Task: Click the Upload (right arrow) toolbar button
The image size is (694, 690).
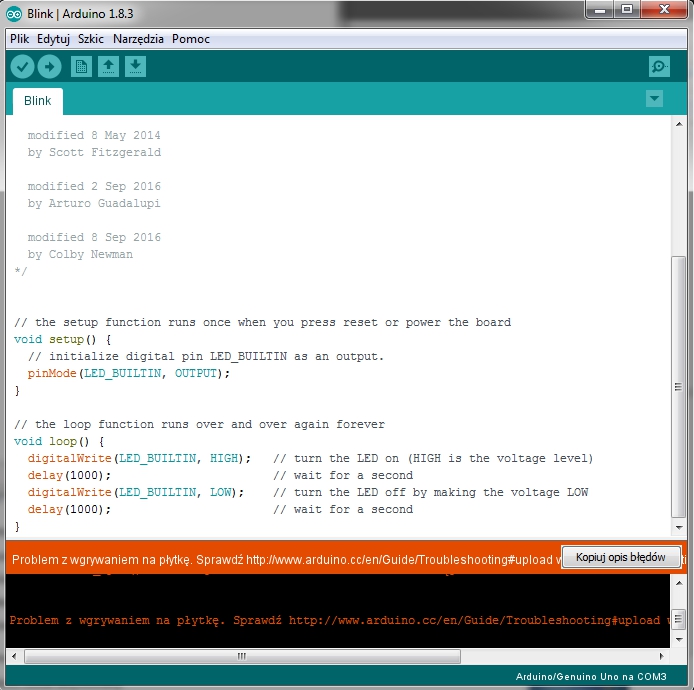Action: pyautogui.click(x=50, y=67)
